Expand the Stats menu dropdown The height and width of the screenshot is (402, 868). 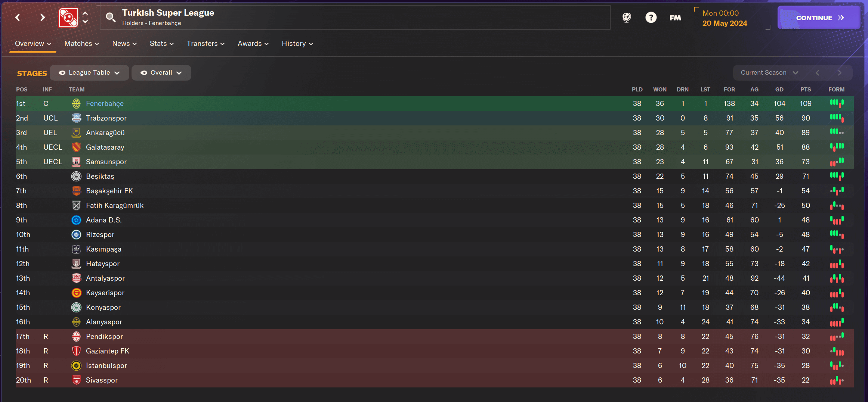161,44
